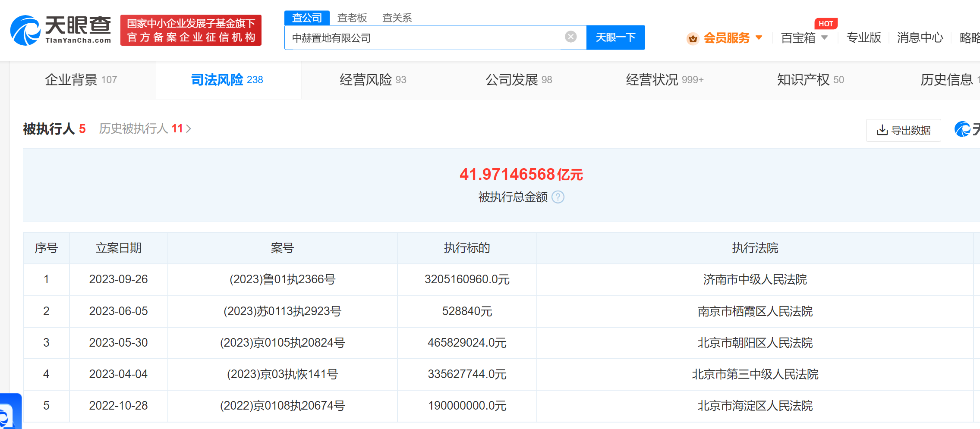The image size is (980, 429).
Task: Click the total amount 41.97146568亿元
Action: click(521, 174)
